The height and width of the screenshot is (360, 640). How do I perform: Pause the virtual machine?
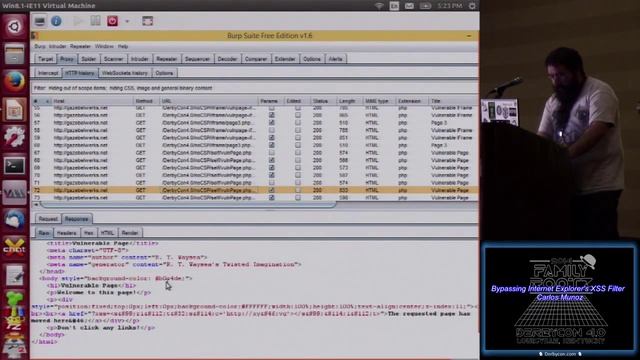(96, 21)
